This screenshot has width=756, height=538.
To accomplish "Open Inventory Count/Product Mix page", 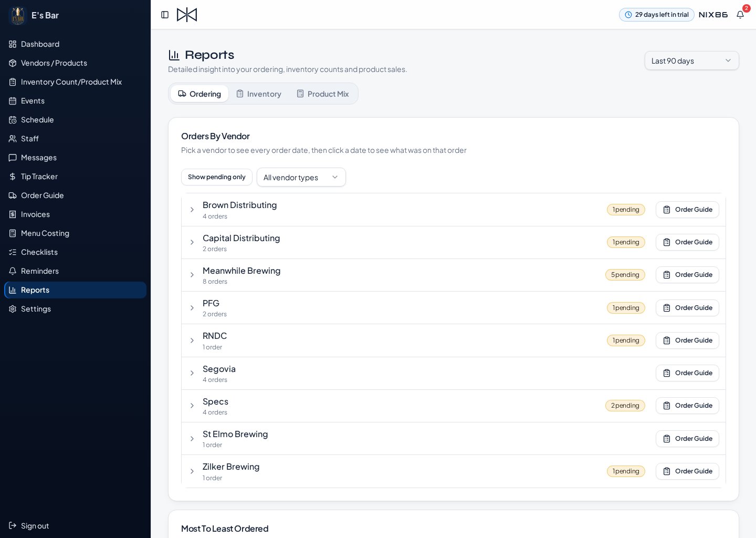I will pos(75,82).
